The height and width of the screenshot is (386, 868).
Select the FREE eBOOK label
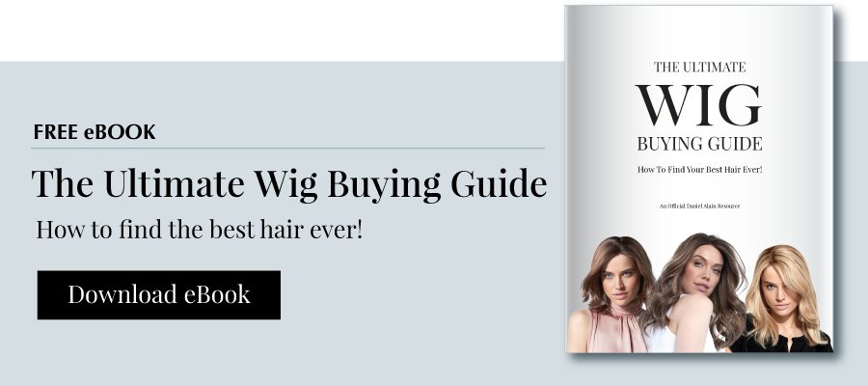(x=95, y=132)
